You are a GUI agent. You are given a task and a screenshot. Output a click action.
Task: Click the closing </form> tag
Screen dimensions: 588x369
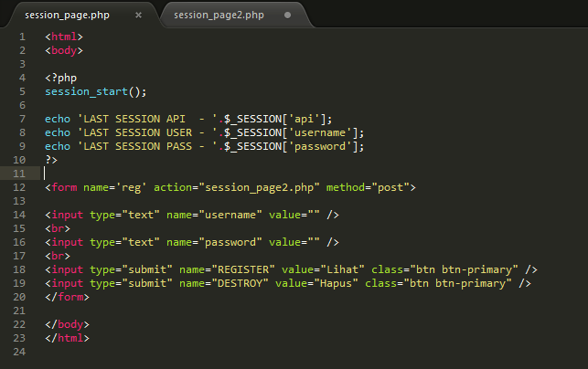[67, 297]
